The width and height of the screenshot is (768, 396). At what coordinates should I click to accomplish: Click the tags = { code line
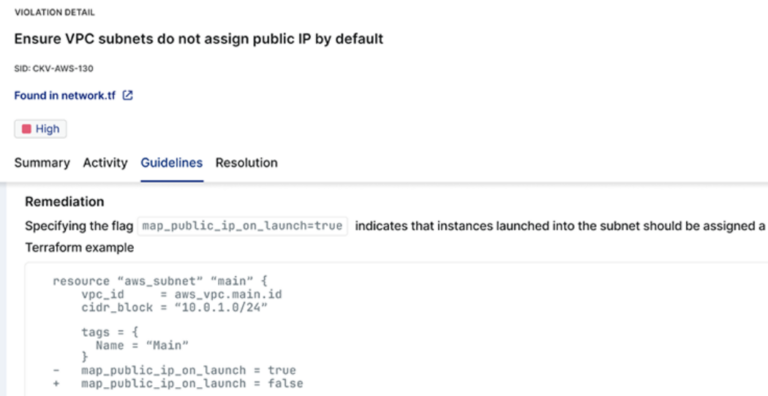110,332
